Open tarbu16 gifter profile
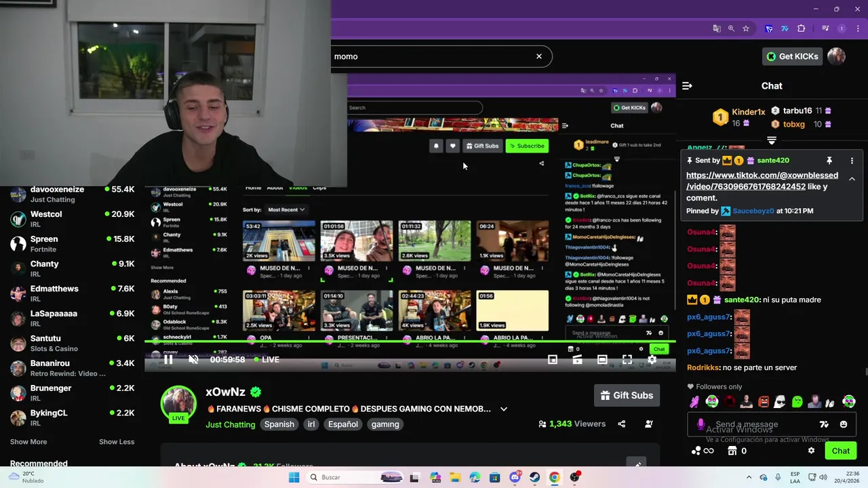 click(x=797, y=110)
